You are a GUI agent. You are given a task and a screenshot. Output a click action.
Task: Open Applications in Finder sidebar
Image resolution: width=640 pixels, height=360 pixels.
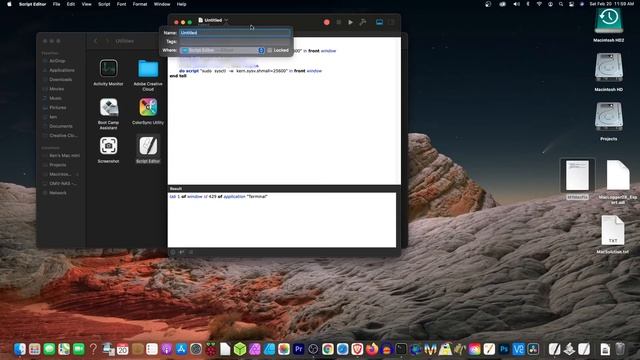click(62, 70)
